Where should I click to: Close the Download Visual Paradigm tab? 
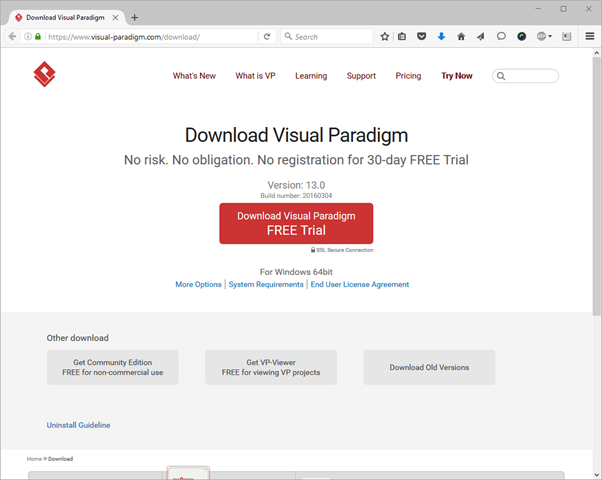(x=115, y=18)
